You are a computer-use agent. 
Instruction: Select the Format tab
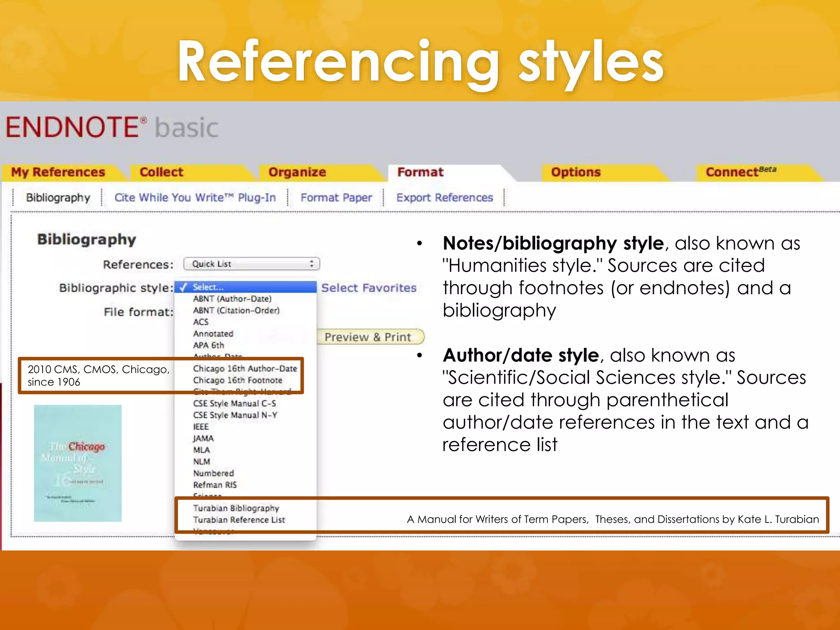click(420, 172)
